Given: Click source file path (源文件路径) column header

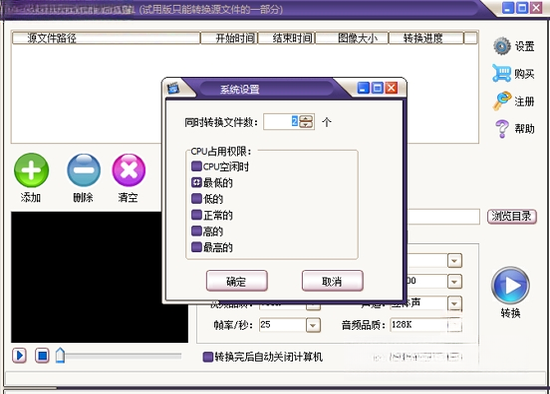Looking at the screenshot, I should (x=106, y=38).
